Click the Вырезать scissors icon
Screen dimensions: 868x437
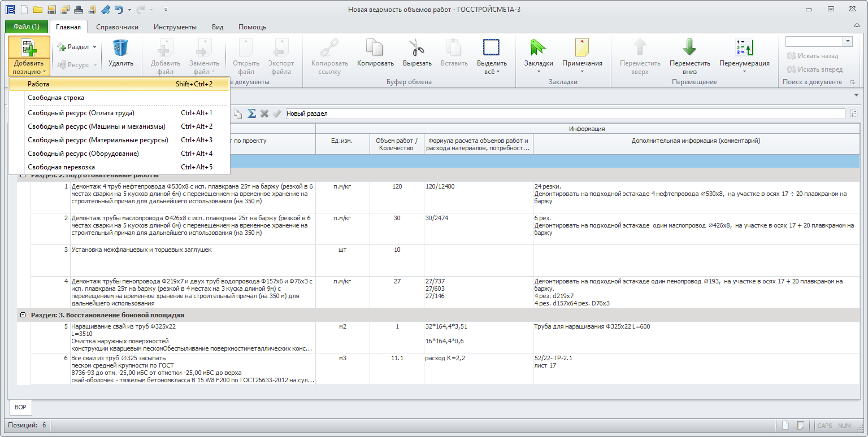pyautogui.click(x=417, y=47)
